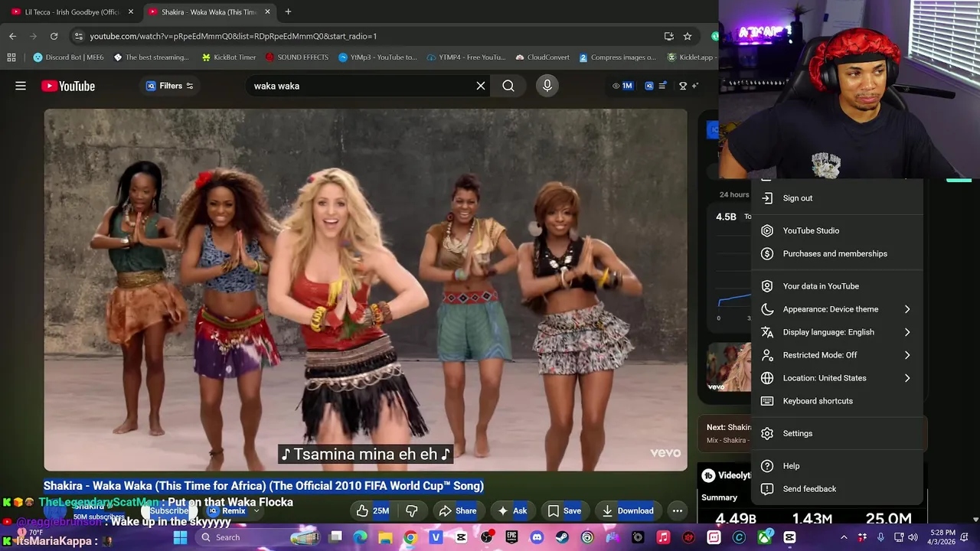Click the 1M views eye badge
Screen dimensions: 980x551
point(622,86)
